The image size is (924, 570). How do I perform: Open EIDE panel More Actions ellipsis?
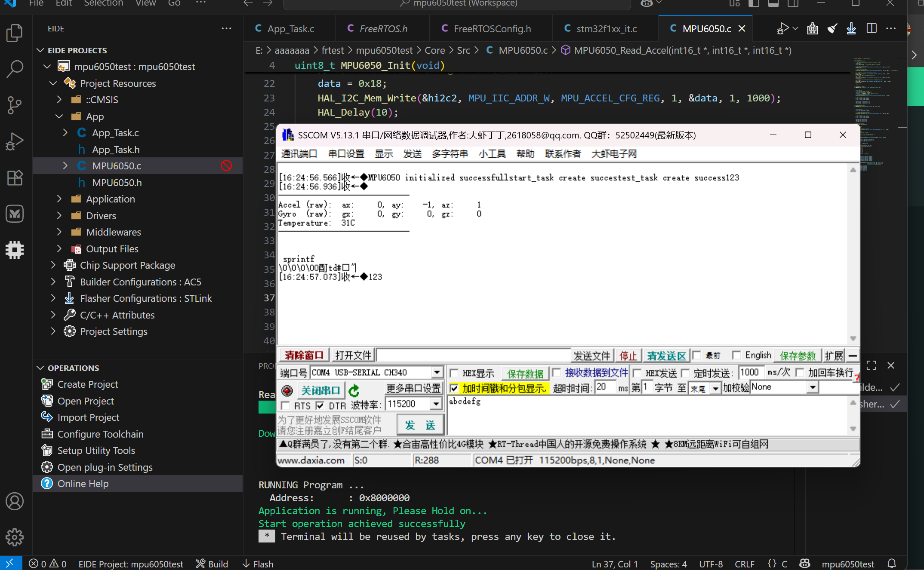point(226,29)
